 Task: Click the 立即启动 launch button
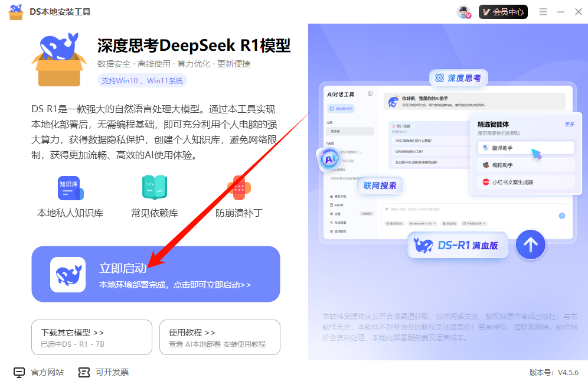[x=156, y=274]
